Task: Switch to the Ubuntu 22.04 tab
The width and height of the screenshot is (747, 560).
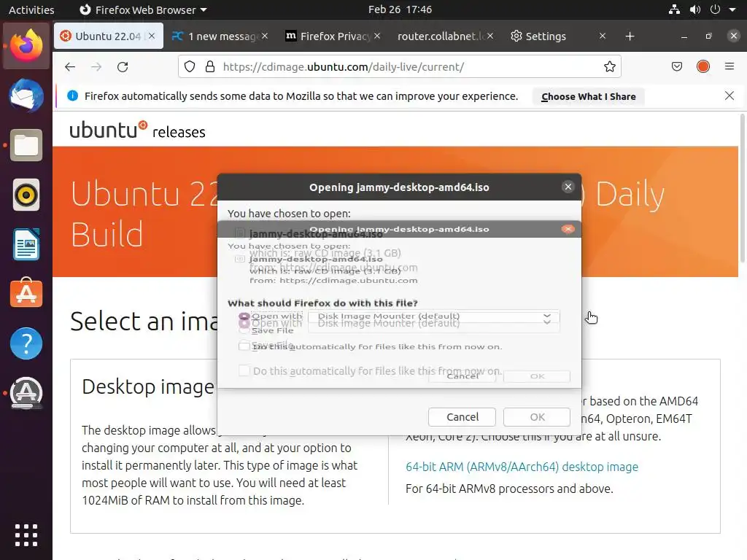Action: pos(109,36)
